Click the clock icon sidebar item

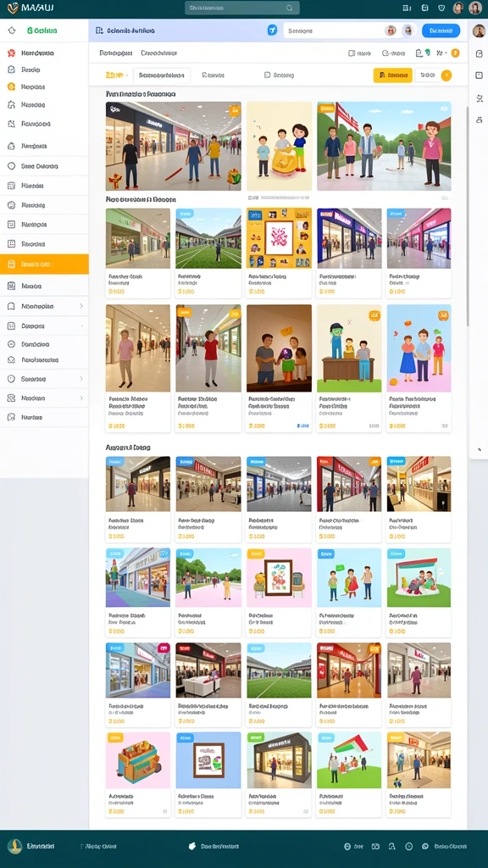click(x=11, y=165)
